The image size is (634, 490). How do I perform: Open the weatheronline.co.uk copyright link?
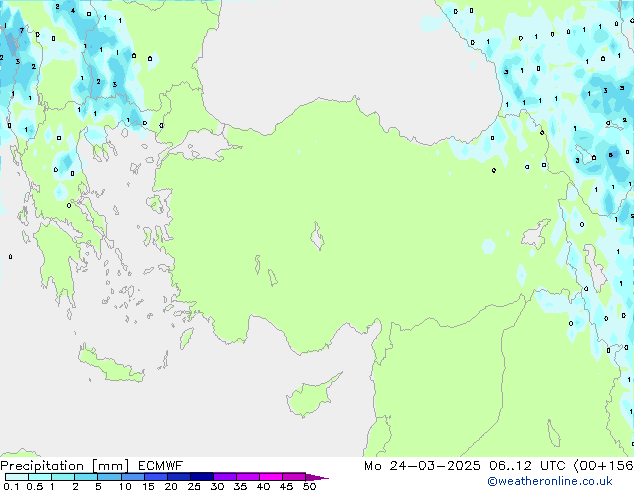pos(550,481)
